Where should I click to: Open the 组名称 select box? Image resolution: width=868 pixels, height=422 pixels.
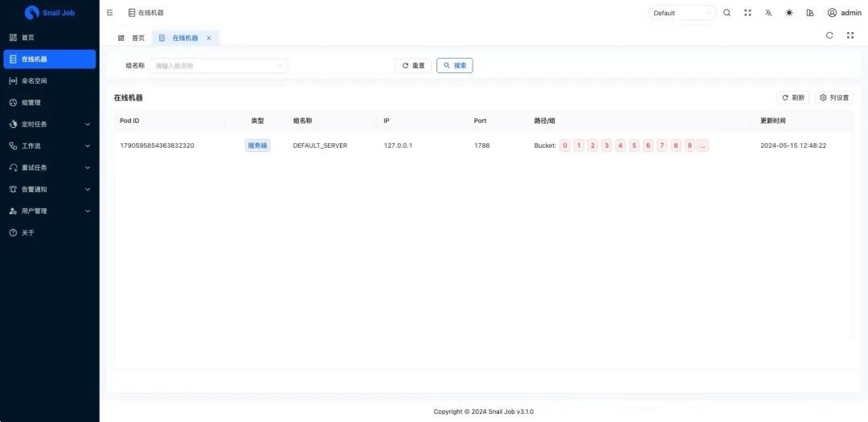(x=218, y=66)
